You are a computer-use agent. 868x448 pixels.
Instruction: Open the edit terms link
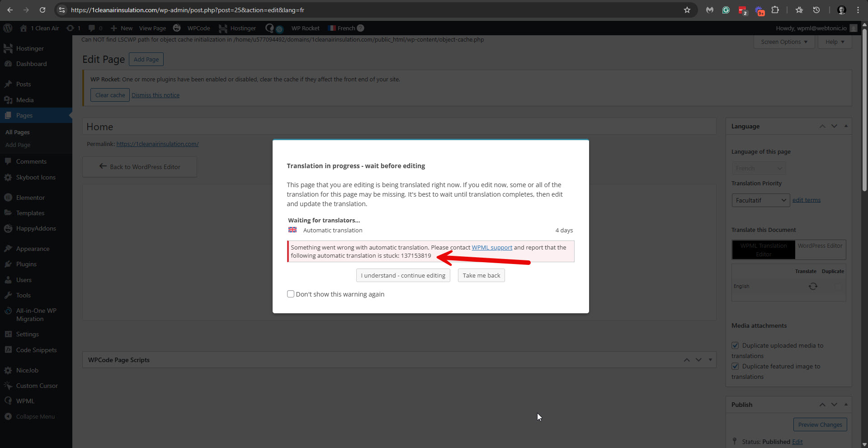(x=806, y=200)
